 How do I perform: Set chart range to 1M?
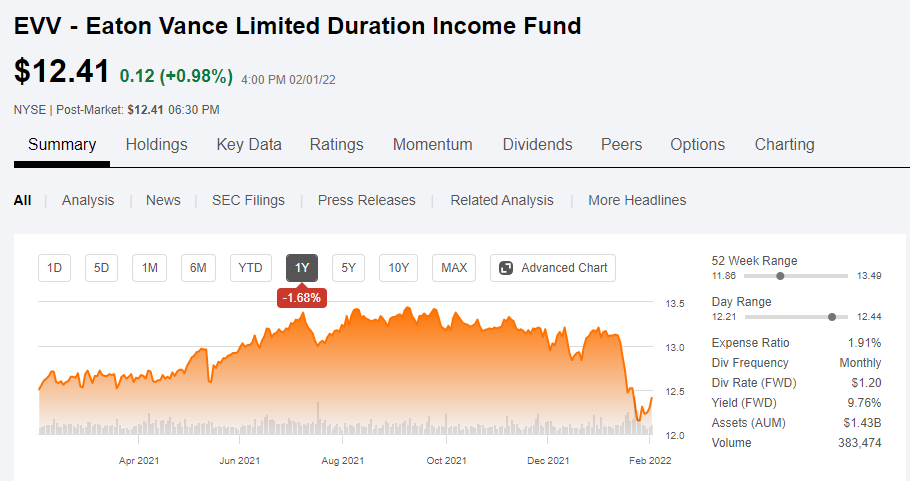pyautogui.click(x=150, y=268)
